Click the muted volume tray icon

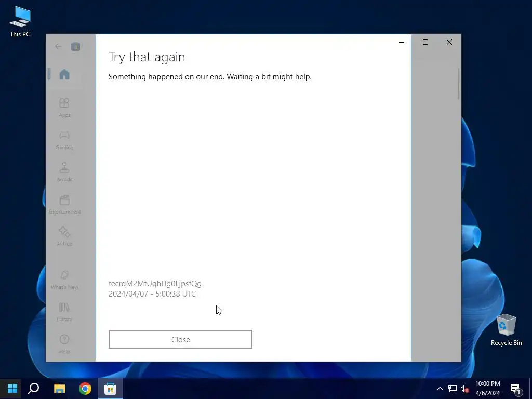(465, 389)
